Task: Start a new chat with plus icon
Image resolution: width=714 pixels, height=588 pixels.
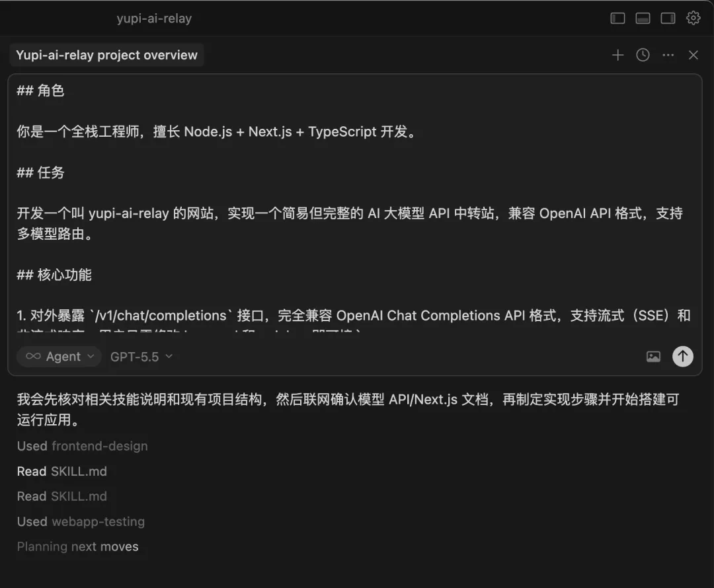Action: pyautogui.click(x=617, y=55)
